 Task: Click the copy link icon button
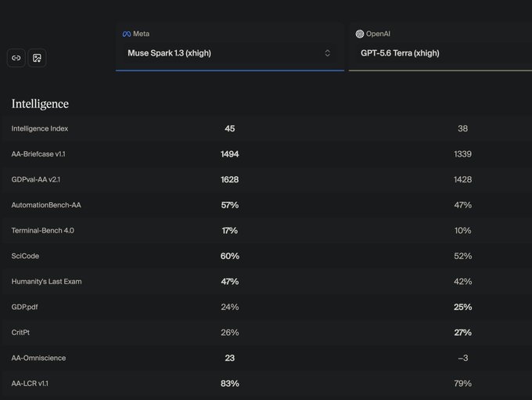pyautogui.click(x=16, y=58)
